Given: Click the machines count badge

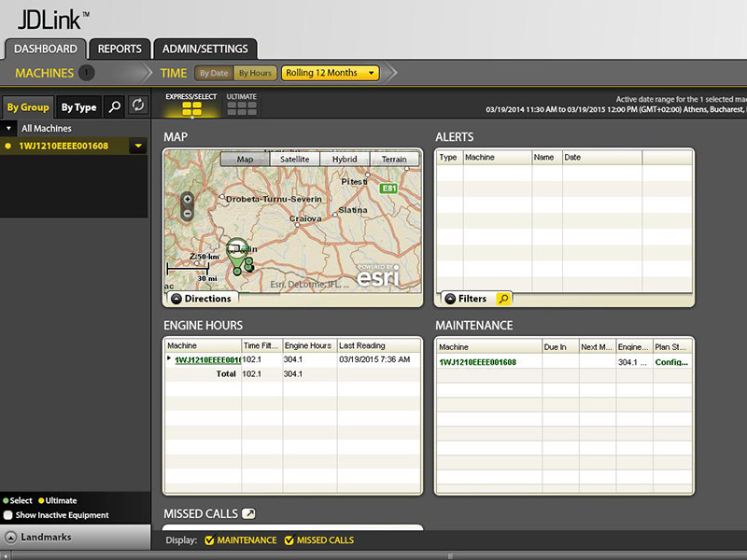Looking at the screenshot, I should click(x=86, y=73).
